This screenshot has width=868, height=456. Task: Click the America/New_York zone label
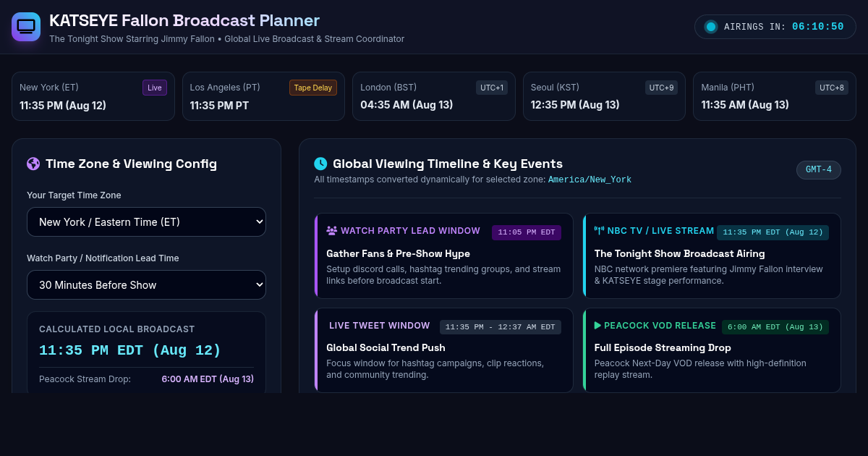tap(590, 180)
